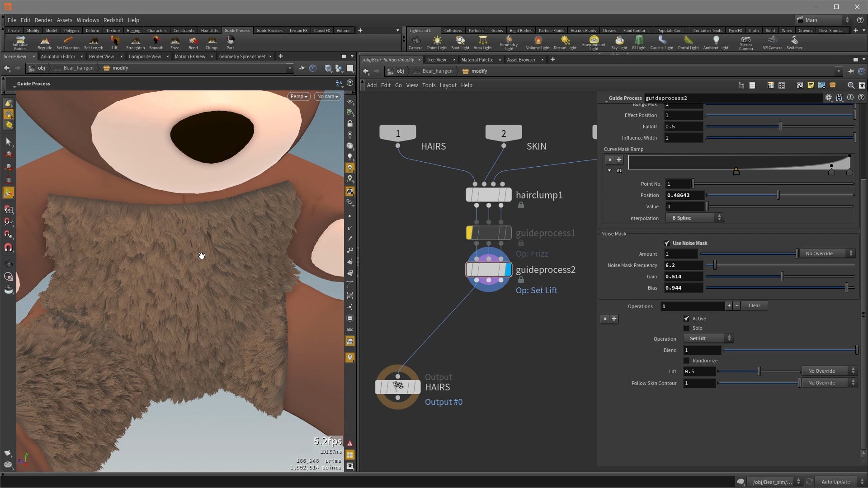Choose the Straighten shelf tool
The width and height of the screenshot is (868, 488).
(x=135, y=43)
